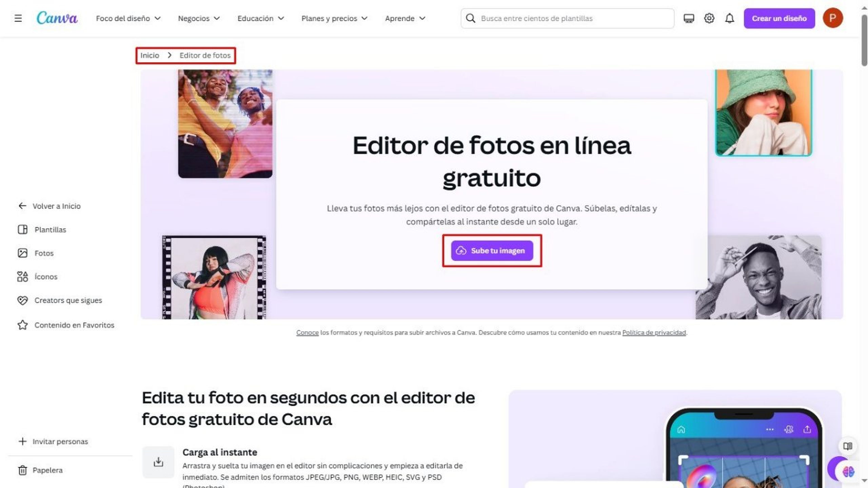The height and width of the screenshot is (488, 868).
Task: Click the Carga al instante heading
Action: (x=220, y=452)
